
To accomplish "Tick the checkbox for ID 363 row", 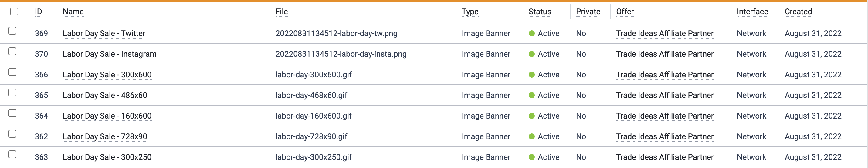I will click(12, 154).
